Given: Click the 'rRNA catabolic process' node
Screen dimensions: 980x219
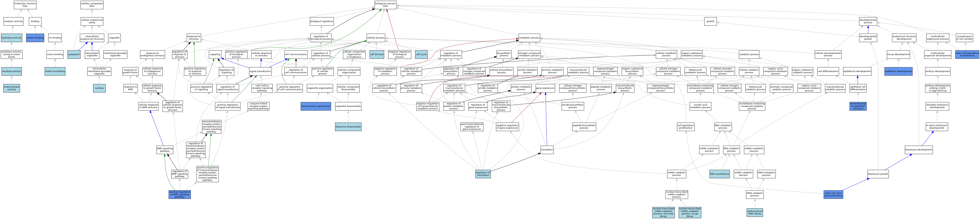Looking at the screenshot, I should (x=754, y=194).
